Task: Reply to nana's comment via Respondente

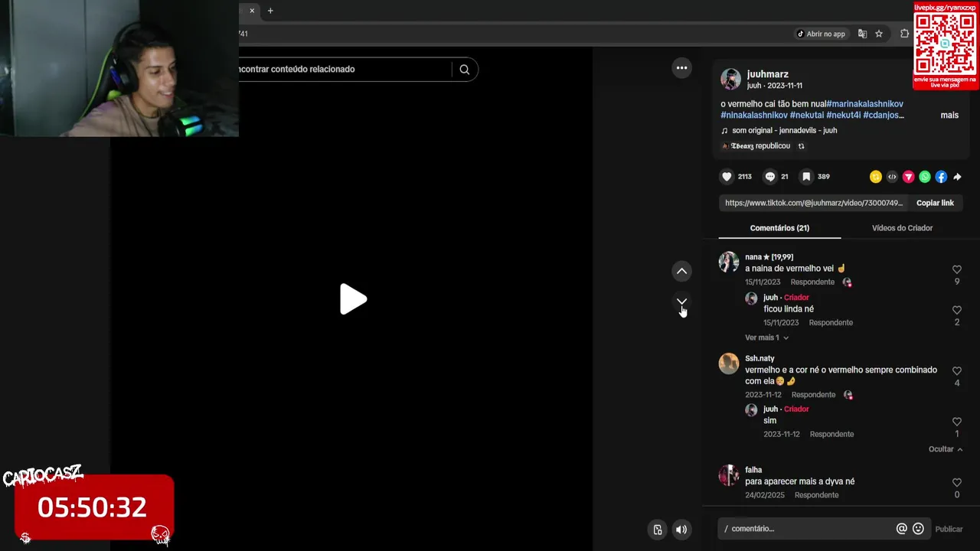Action: coord(812,282)
